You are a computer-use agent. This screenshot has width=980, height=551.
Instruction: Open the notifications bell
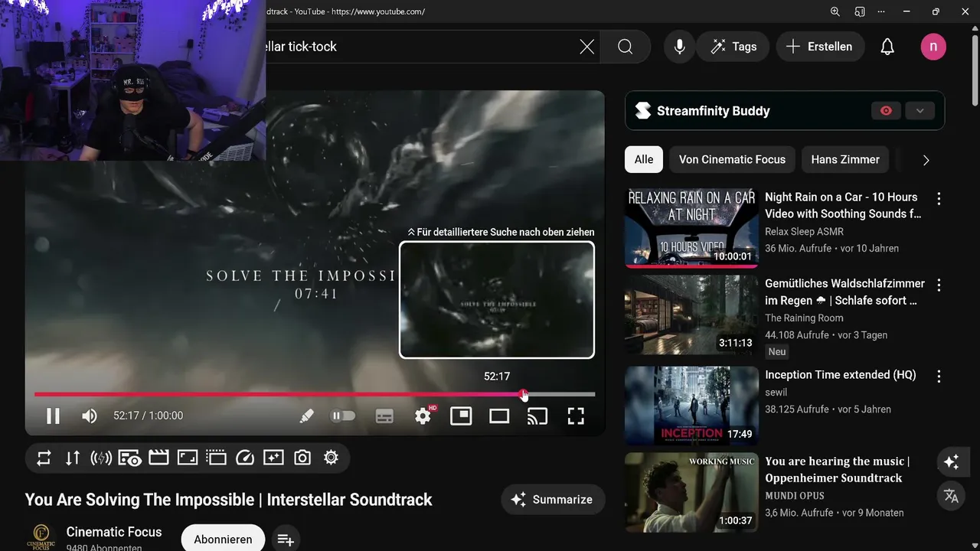pyautogui.click(x=887, y=47)
